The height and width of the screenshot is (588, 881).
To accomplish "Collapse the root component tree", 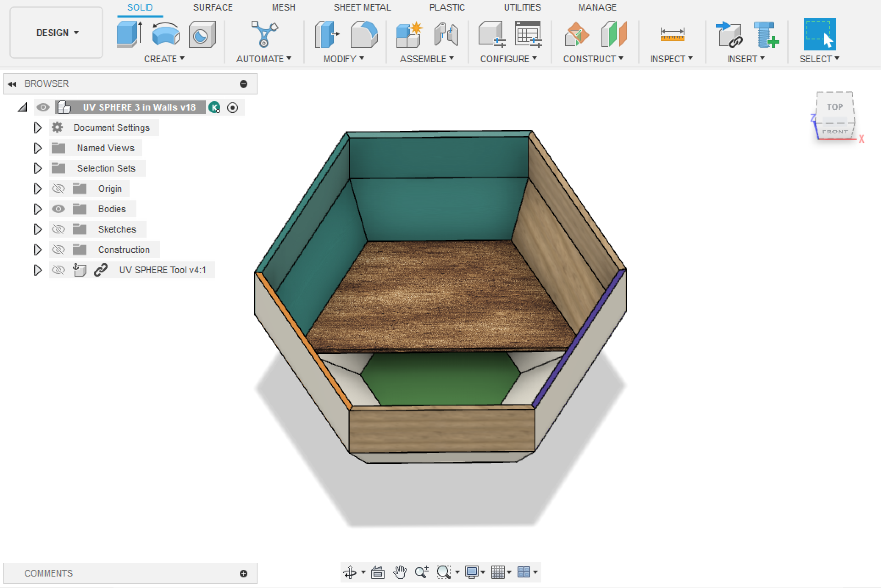I will point(22,108).
